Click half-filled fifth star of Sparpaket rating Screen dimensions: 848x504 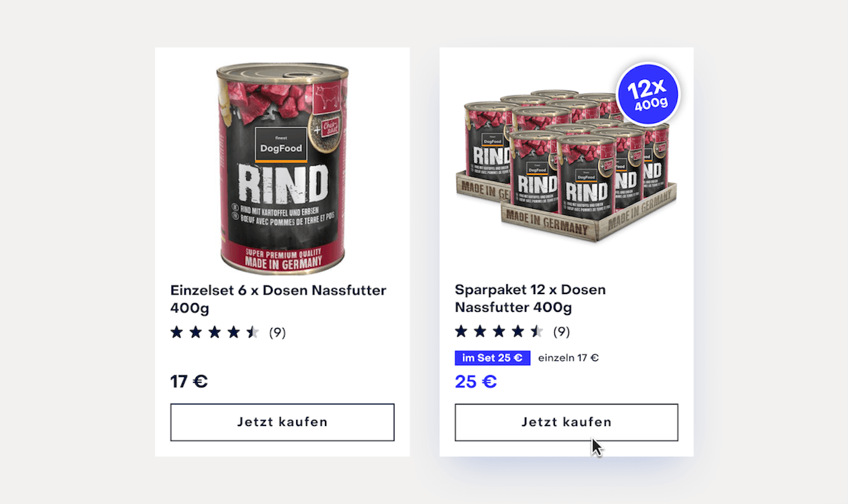[537, 332]
